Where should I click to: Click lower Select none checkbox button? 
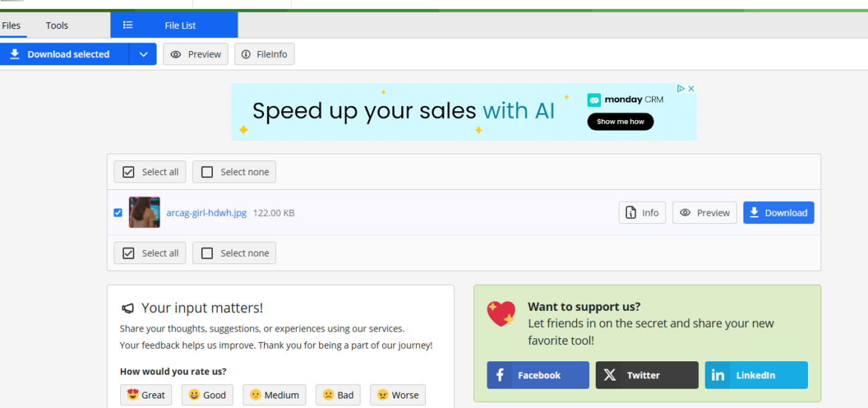234,253
